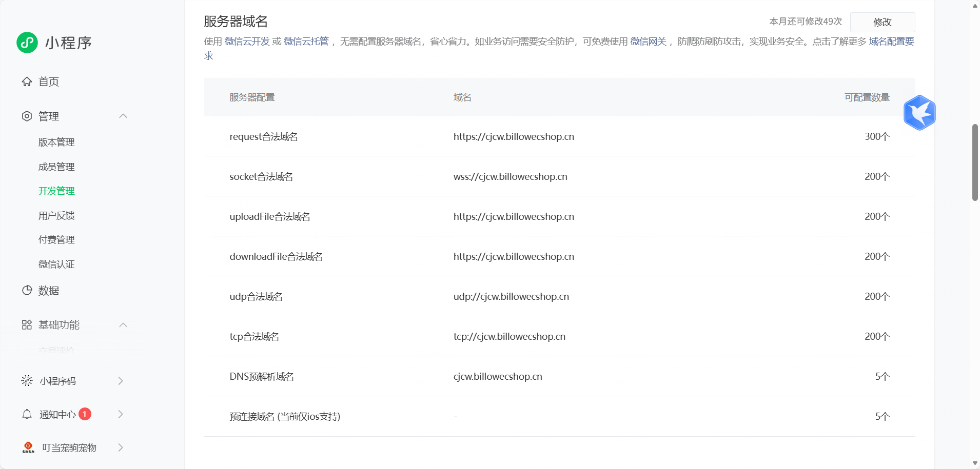Click the grid icon beside 基础功能
The height and width of the screenshot is (469, 980).
[x=27, y=325]
